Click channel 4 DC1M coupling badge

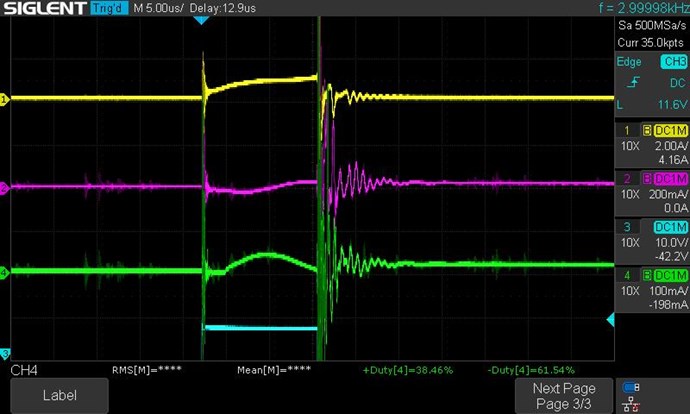671,275
